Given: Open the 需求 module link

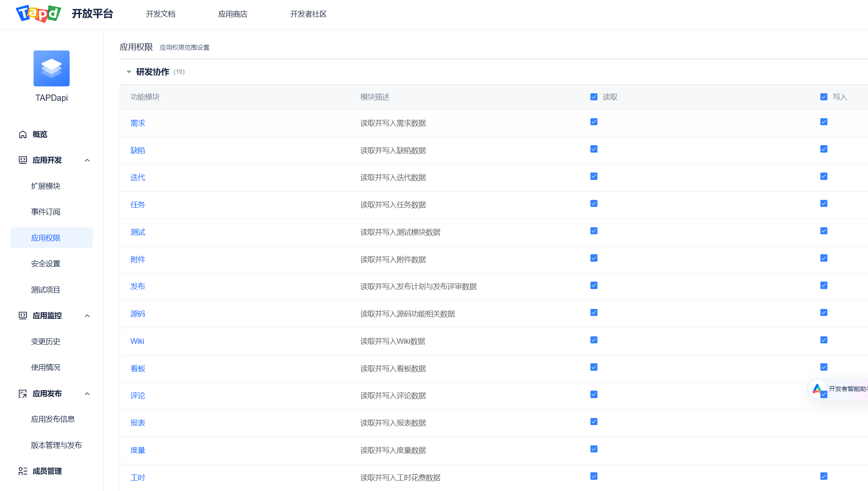Looking at the screenshot, I should pyautogui.click(x=138, y=123).
